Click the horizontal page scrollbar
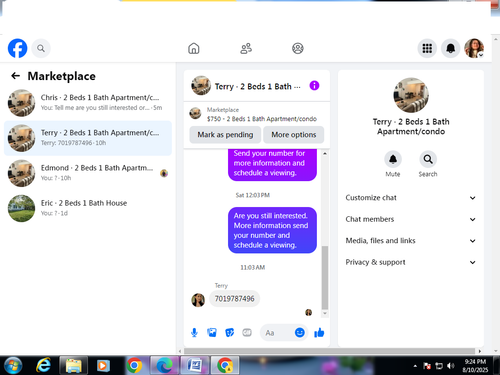 click(329, 351)
